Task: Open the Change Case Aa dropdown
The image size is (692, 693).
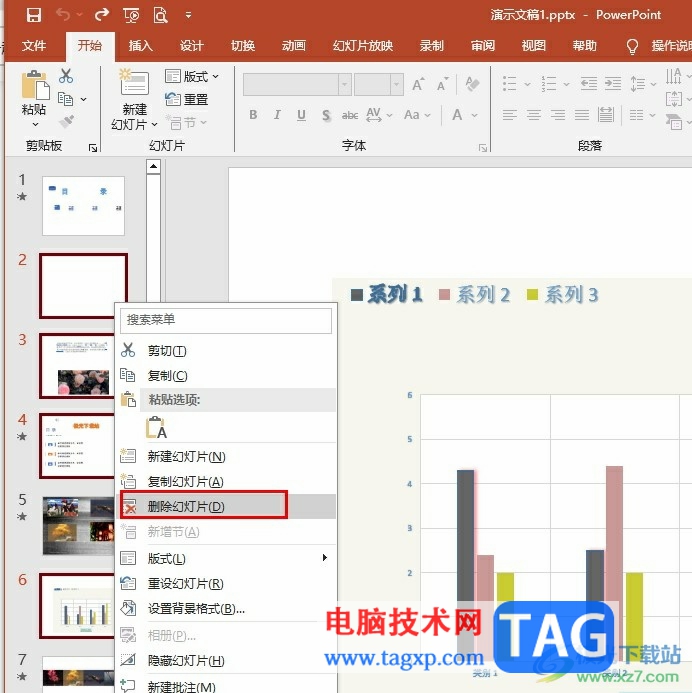Action: [x=417, y=115]
